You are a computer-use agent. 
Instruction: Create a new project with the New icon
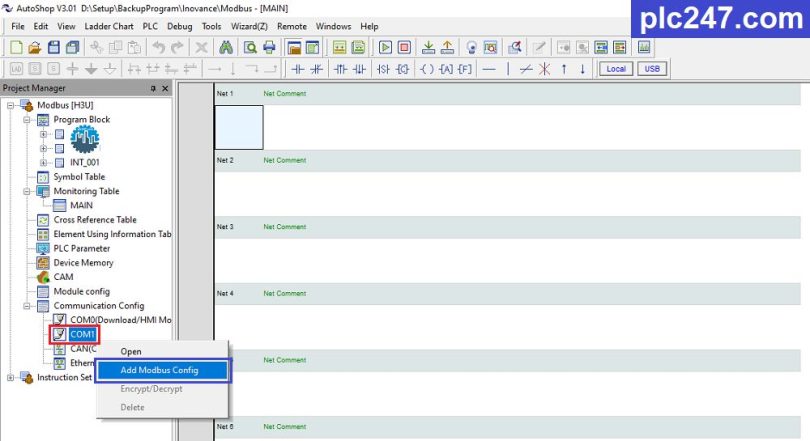[16, 48]
